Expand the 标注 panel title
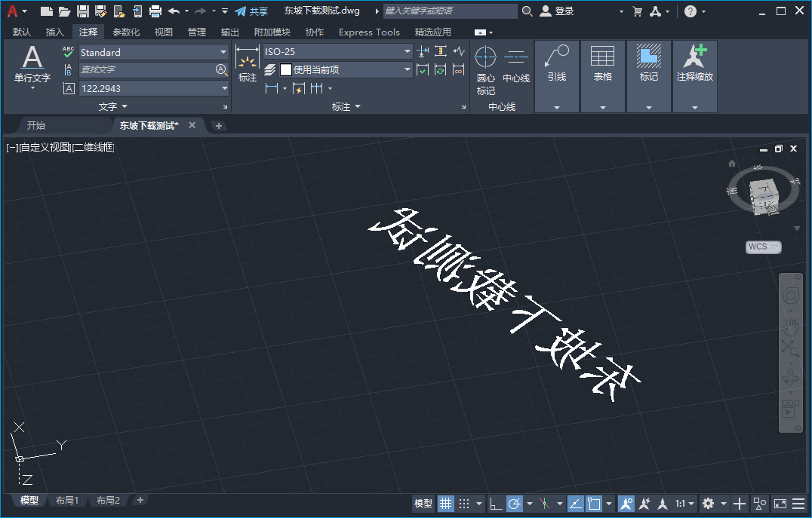 [x=346, y=106]
